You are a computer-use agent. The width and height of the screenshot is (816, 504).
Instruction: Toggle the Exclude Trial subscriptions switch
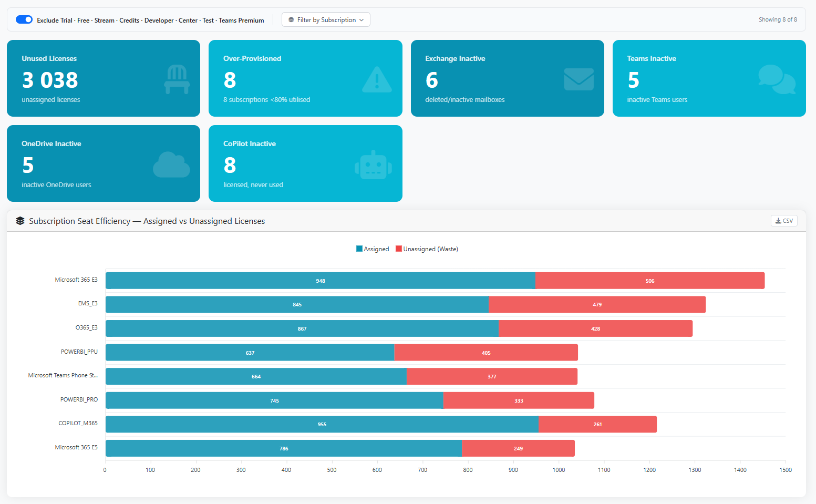[x=24, y=19]
